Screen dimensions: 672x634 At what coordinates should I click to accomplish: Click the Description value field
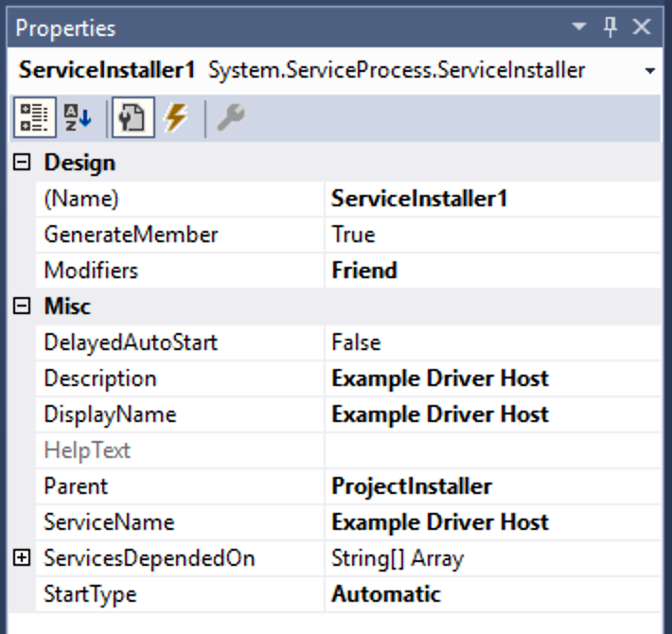pos(492,379)
